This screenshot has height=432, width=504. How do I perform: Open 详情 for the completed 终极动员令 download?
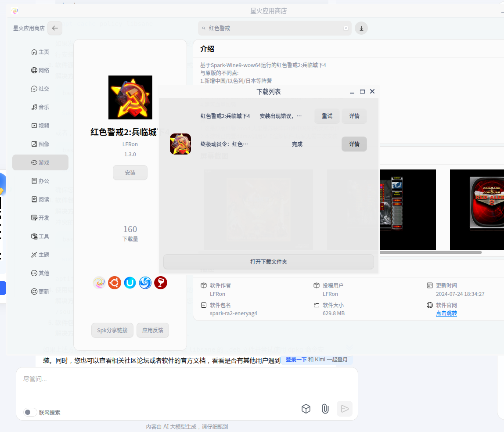(354, 144)
